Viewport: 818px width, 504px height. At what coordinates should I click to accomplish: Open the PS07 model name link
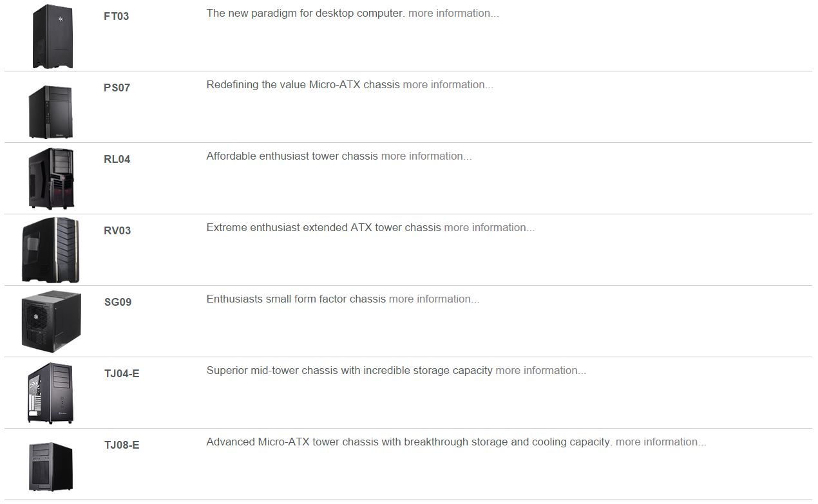[117, 88]
